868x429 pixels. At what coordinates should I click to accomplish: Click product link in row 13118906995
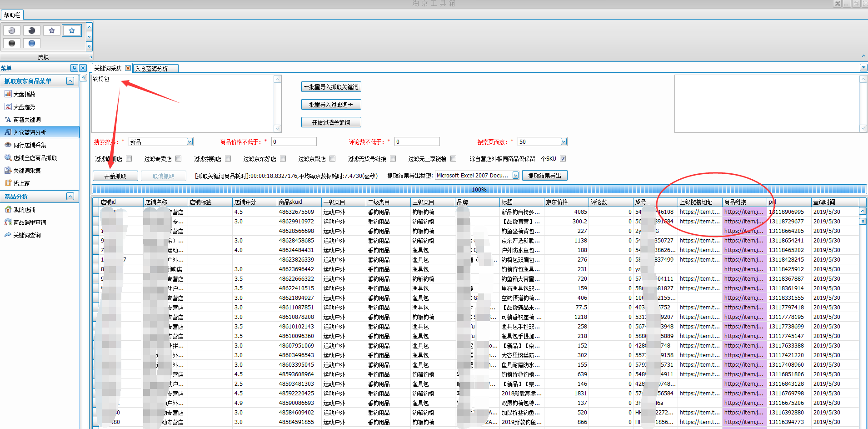click(x=744, y=212)
